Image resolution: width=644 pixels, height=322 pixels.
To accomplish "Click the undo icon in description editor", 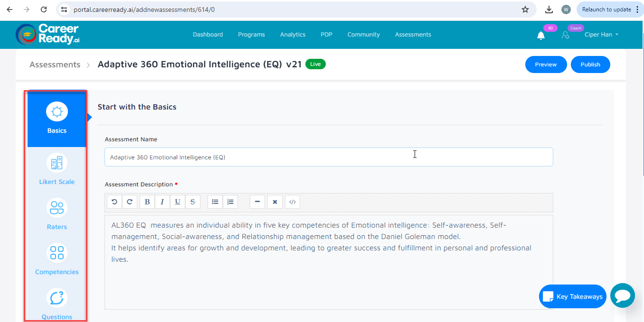I will click(x=114, y=202).
